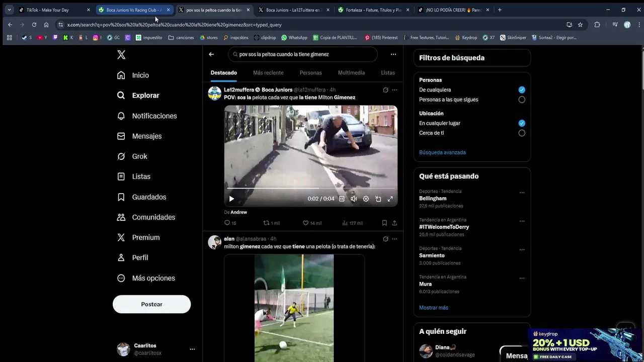Click Mostrar más under trends
This screenshot has width=644, height=362.
click(x=434, y=308)
